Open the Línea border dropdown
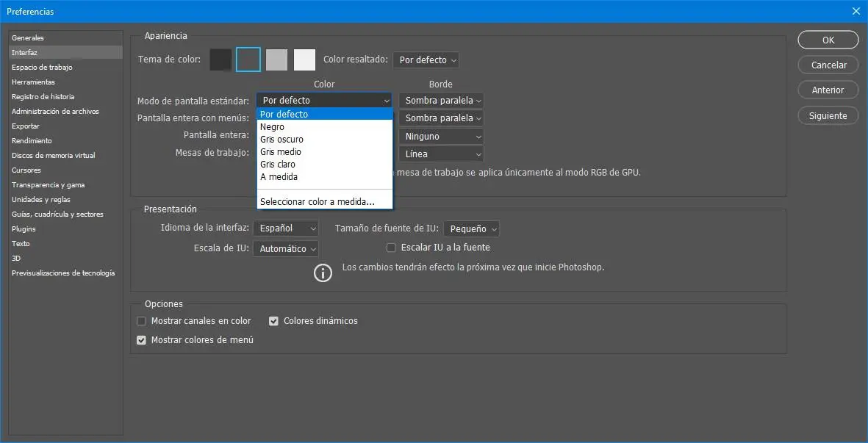Viewport: 868px width, 443px height. [x=441, y=154]
